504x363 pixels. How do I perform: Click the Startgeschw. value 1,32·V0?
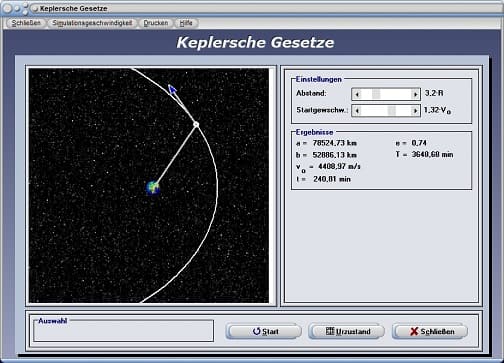(437, 110)
